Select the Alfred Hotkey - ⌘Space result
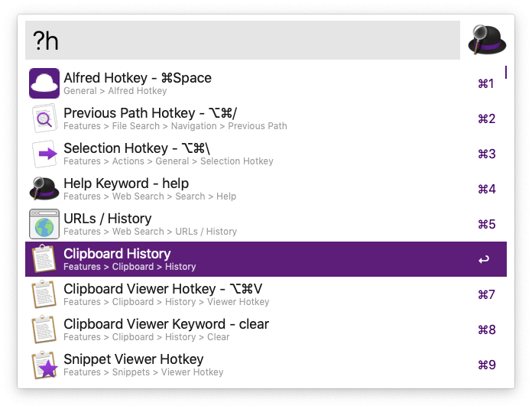Screen dimensions: 532x409 pos(266,83)
